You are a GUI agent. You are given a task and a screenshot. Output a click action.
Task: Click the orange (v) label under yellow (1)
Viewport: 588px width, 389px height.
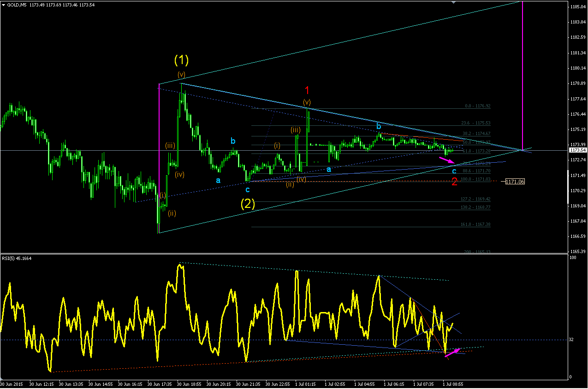click(181, 74)
